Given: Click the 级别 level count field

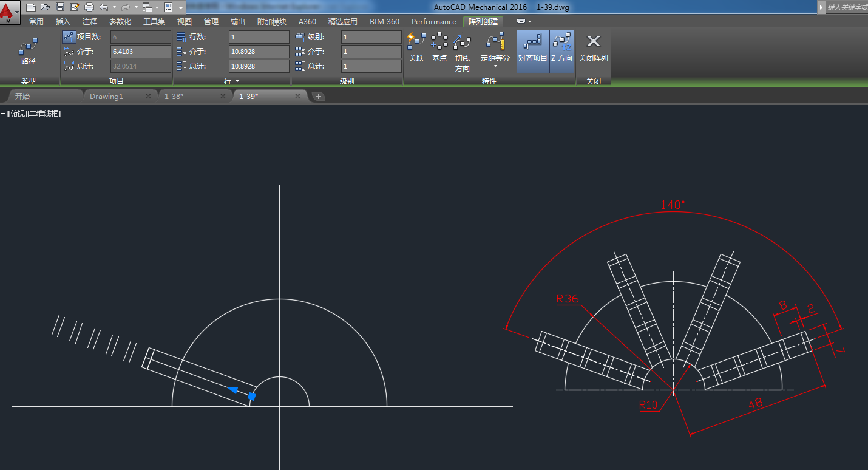Looking at the screenshot, I should click(x=371, y=37).
